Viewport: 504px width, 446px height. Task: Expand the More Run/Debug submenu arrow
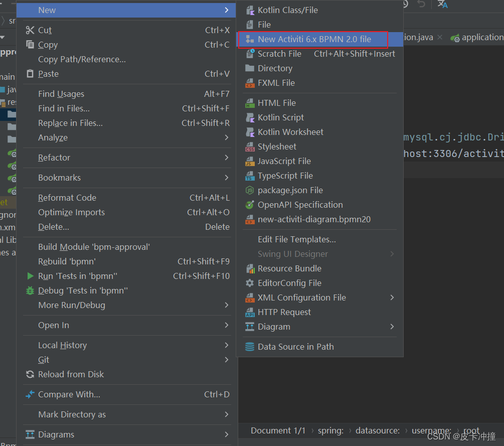pos(227,305)
